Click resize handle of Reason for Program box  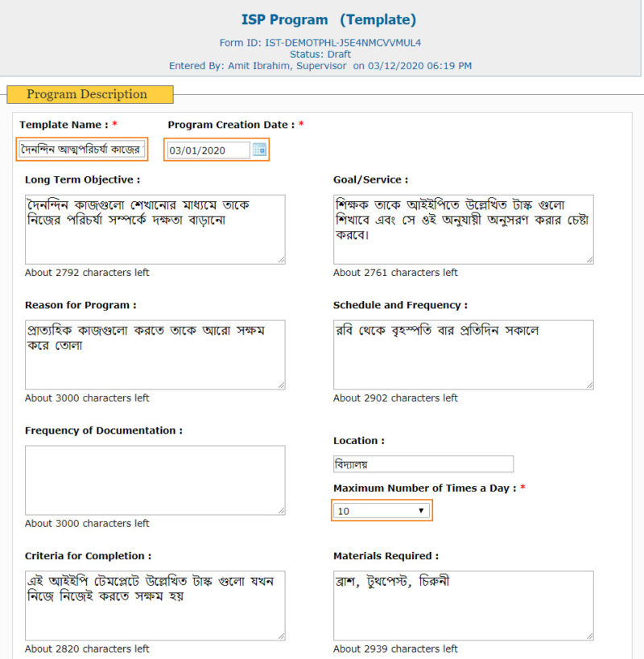click(281, 385)
